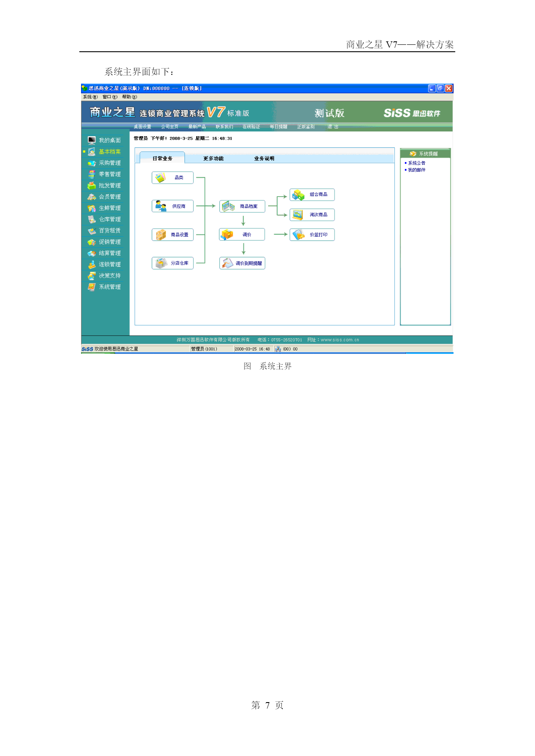Open 调价到期提醒 workflow item
Viewport: 535px width, 756px height.
242,263
